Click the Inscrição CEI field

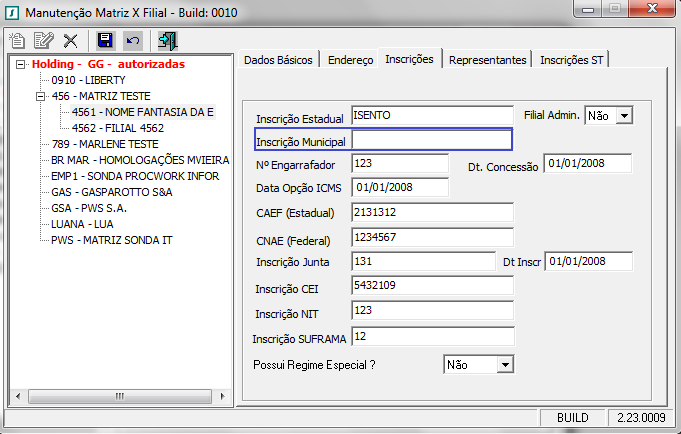[432, 286]
